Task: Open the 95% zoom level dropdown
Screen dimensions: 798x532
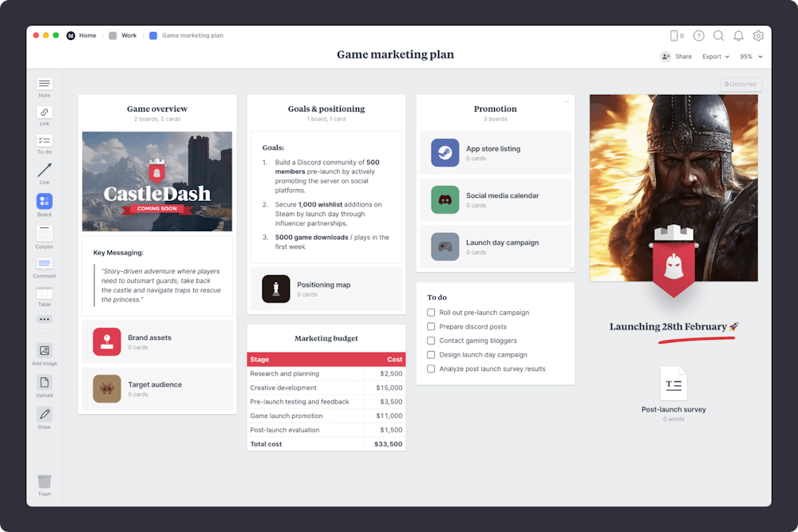Action: tap(747, 57)
